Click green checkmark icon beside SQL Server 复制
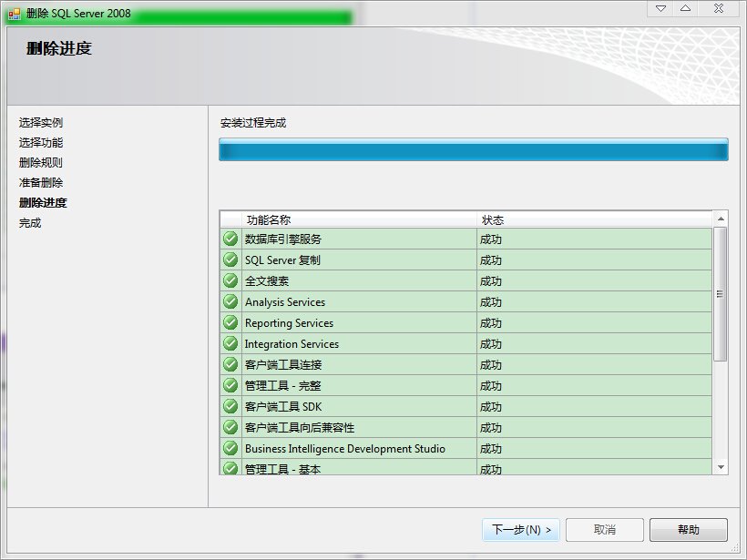Viewport: 747px width, 560px height. (x=230, y=260)
